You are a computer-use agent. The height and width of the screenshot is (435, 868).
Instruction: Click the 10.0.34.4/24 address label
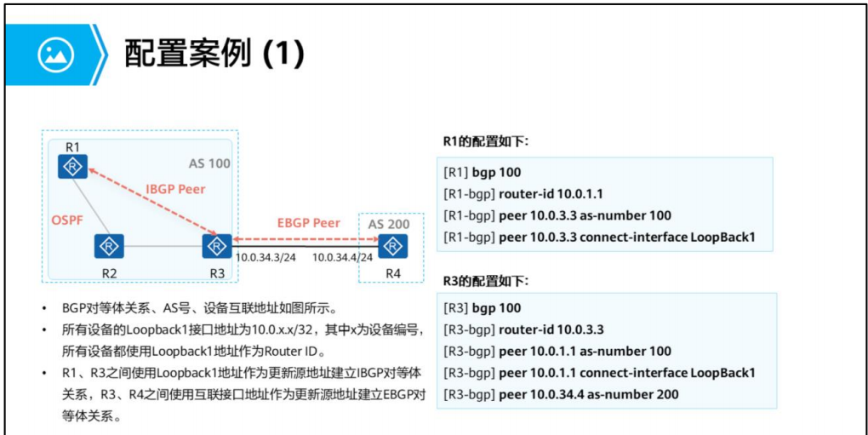pos(341,257)
